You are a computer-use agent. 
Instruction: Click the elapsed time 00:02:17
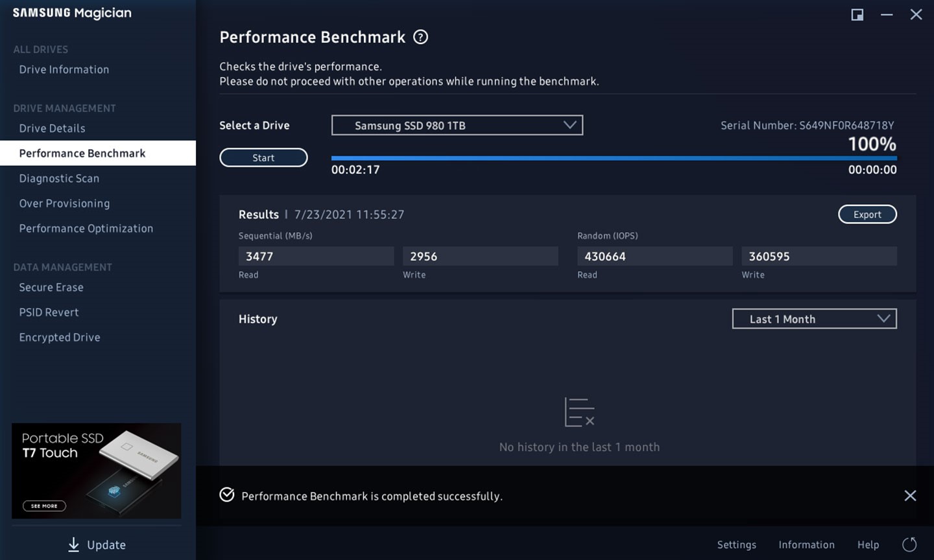tap(355, 170)
